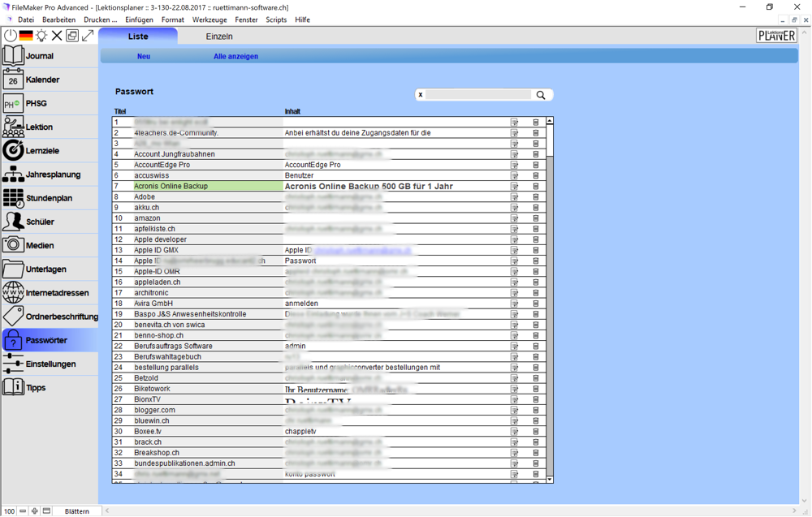Click the list scrollbar down arrow
This screenshot has height=517, width=812.
pyautogui.click(x=550, y=479)
